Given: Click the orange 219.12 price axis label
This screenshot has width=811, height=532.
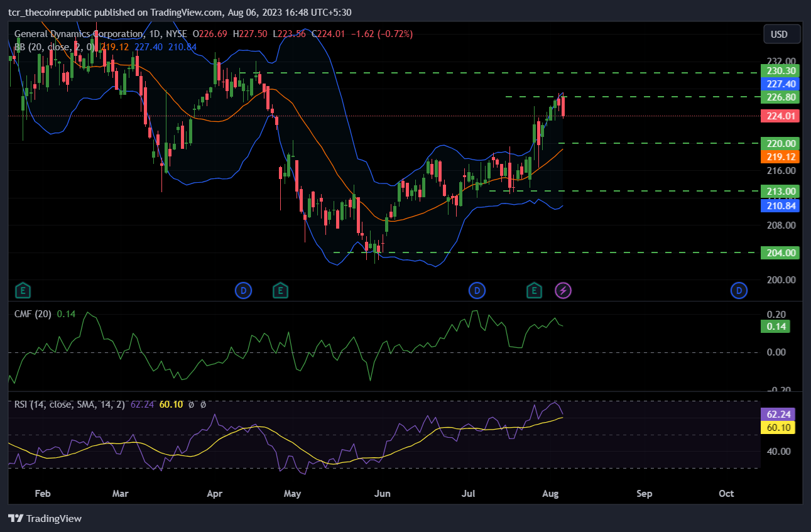Looking at the screenshot, I should pos(780,156).
